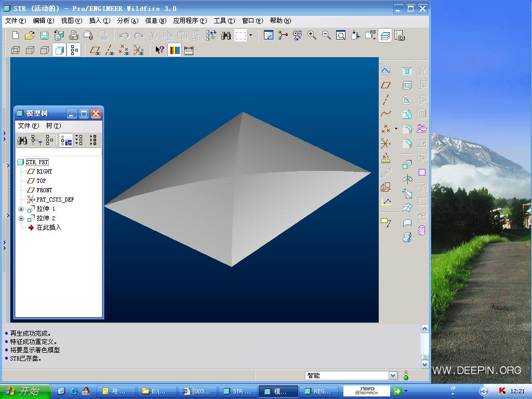Image resolution: width=532 pixels, height=399 pixels.
Task: Open the 分析 menu
Action: (128, 21)
